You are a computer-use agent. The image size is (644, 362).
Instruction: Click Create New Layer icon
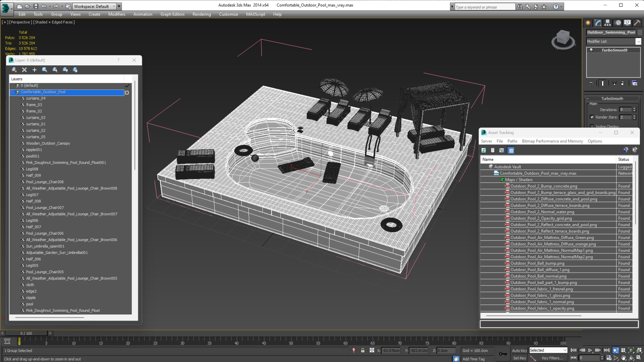[x=14, y=70]
